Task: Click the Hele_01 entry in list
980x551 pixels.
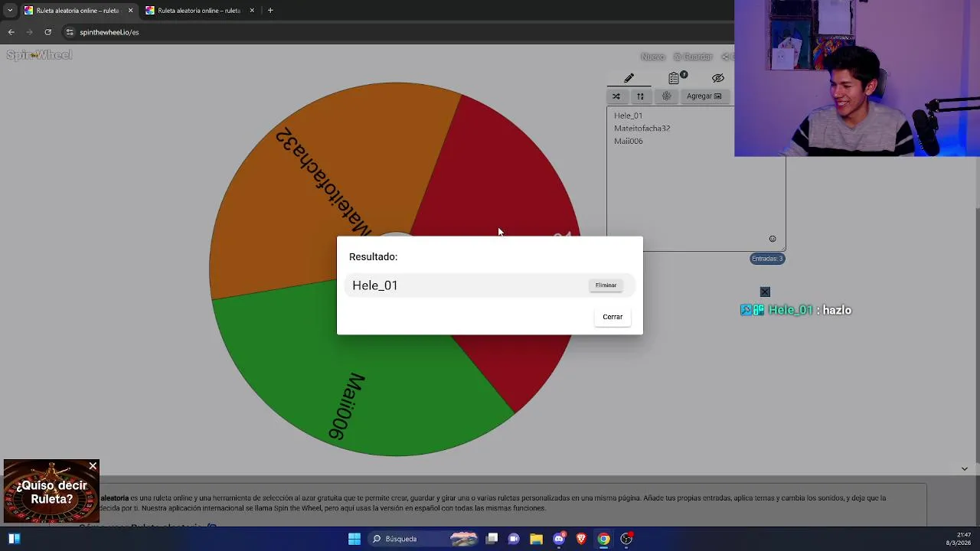Action: click(628, 116)
